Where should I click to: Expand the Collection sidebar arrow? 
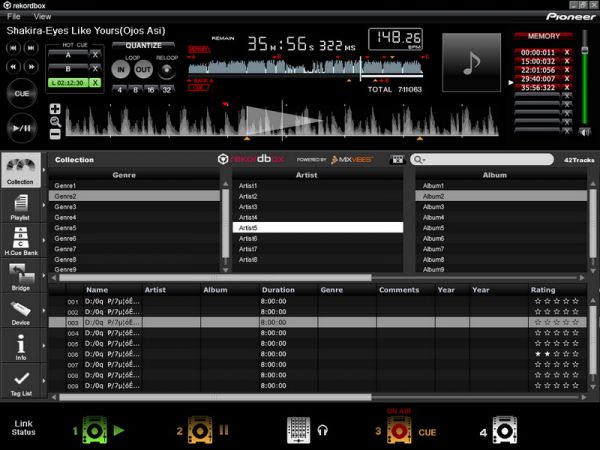(x=44, y=170)
